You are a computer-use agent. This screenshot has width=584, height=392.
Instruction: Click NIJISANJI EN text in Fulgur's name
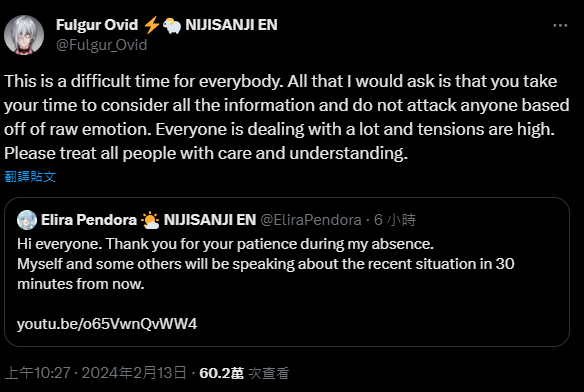click(x=231, y=25)
